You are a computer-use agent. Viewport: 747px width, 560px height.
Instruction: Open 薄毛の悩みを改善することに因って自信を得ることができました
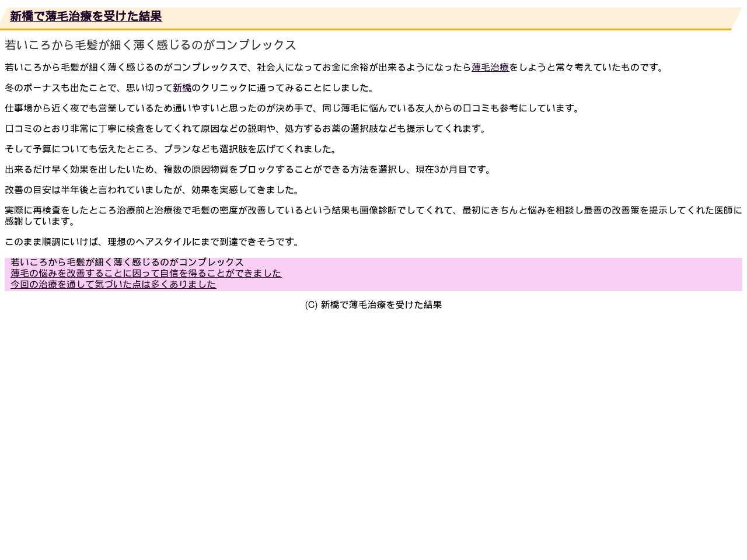click(146, 273)
